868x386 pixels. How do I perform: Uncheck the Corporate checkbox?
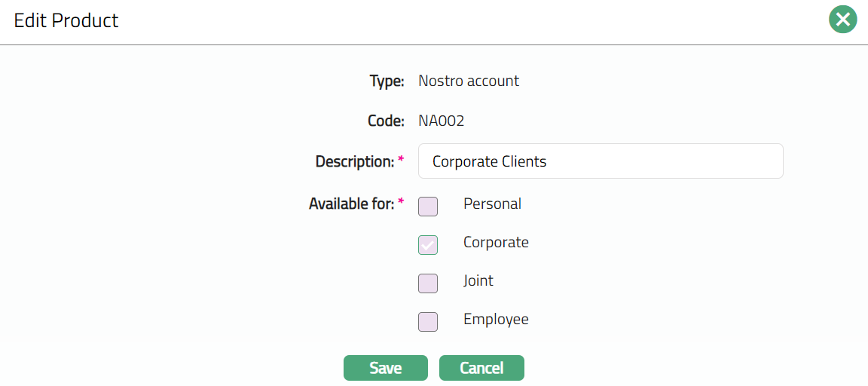428,245
